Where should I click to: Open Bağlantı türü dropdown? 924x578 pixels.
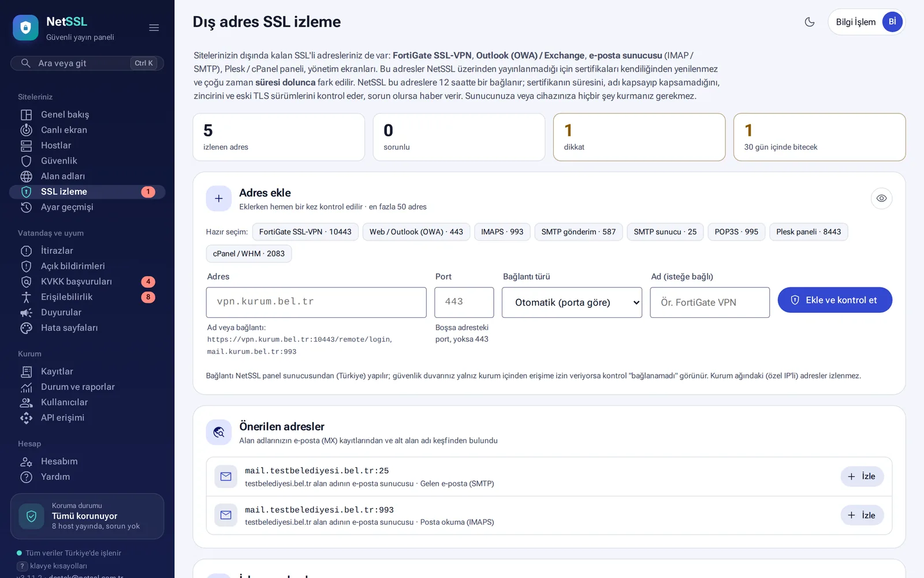[x=572, y=302]
